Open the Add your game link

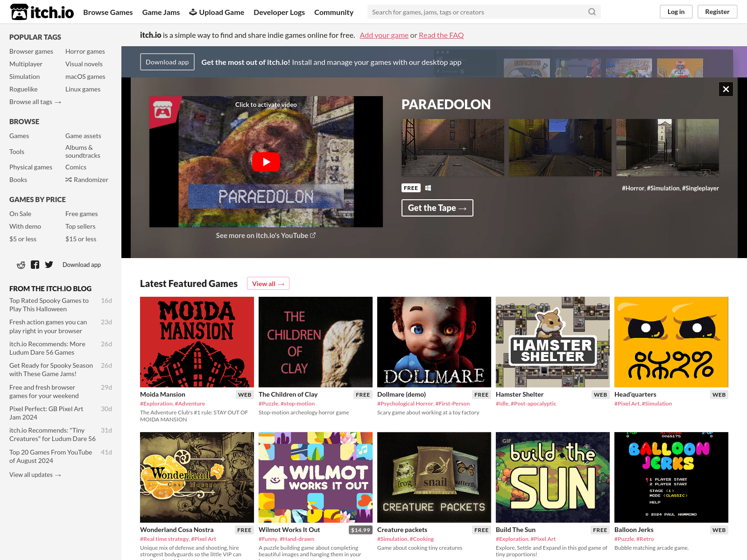click(x=384, y=35)
